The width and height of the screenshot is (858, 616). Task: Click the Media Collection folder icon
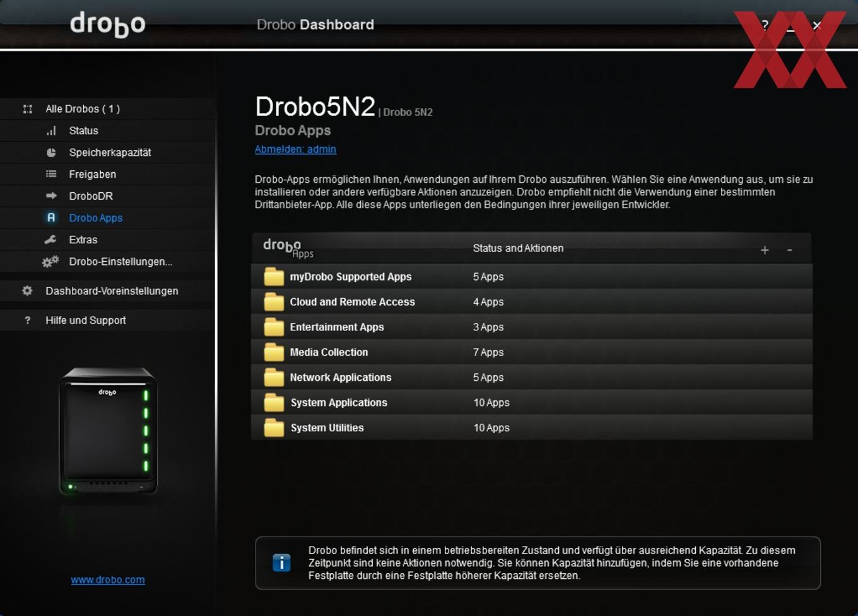tap(274, 352)
